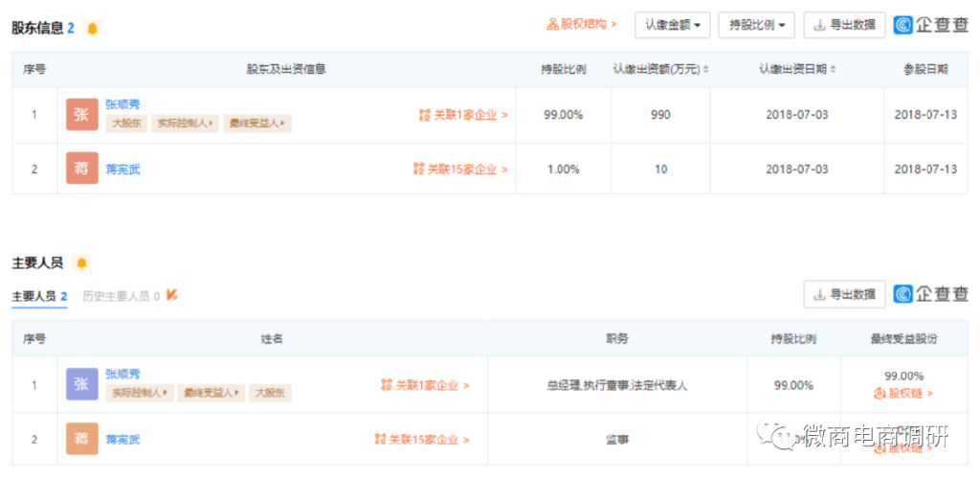Image resolution: width=980 pixels, height=479 pixels.
Task: Open the 认缴金额 dropdown
Action: click(x=673, y=25)
